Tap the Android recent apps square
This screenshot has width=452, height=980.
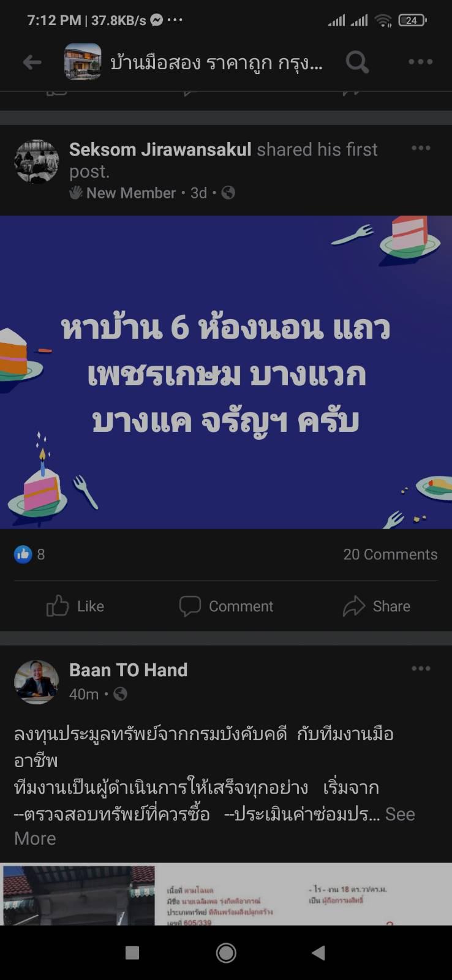(x=132, y=952)
